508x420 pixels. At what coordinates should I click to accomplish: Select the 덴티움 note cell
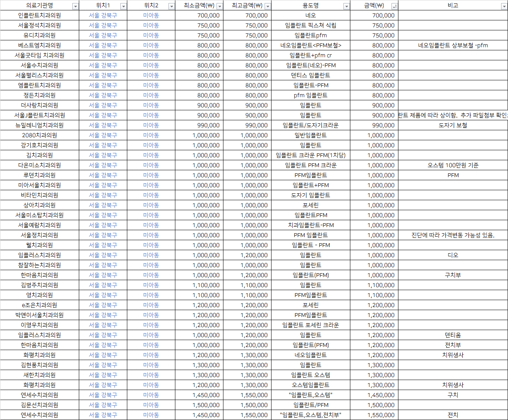tap(453, 335)
